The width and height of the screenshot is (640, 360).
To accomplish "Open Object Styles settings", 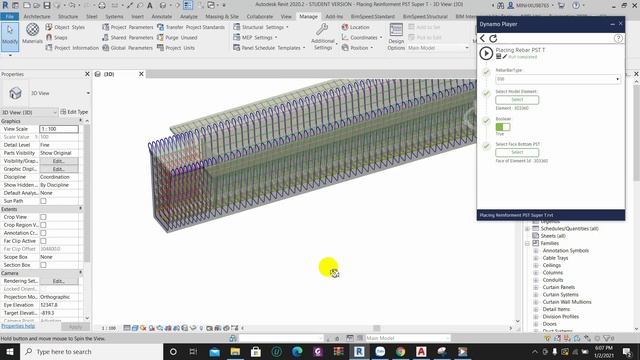I will [65, 27].
